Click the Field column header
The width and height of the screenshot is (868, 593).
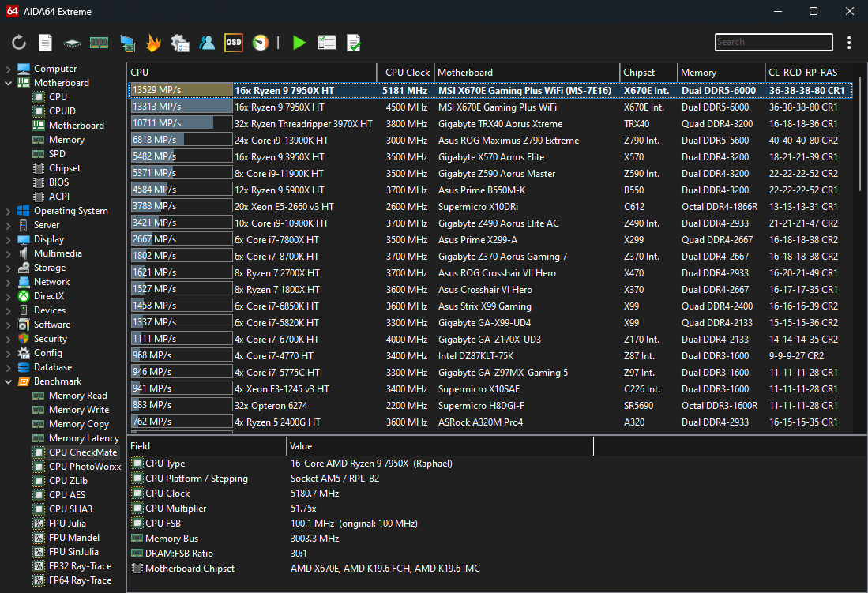pos(207,446)
